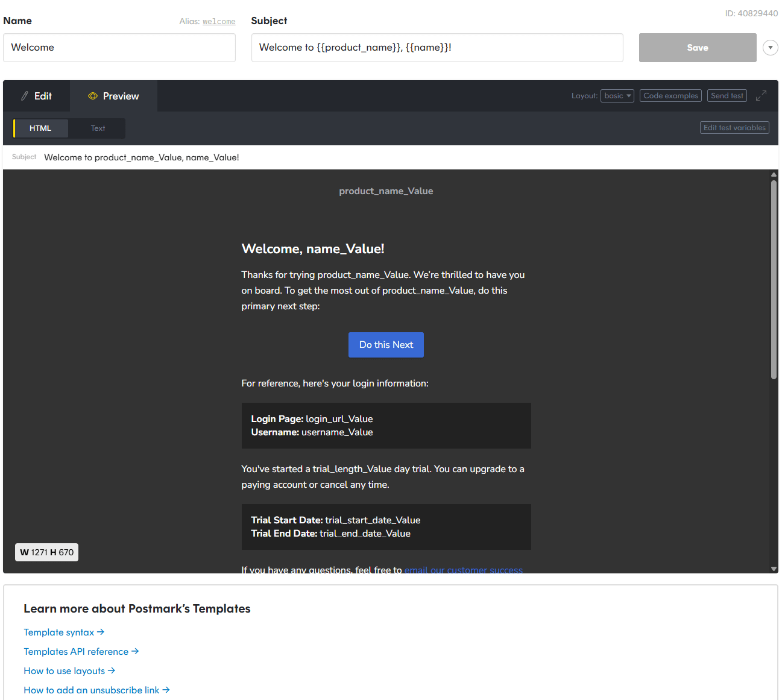
Task: Click into the Name input field
Action: coord(119,48)
